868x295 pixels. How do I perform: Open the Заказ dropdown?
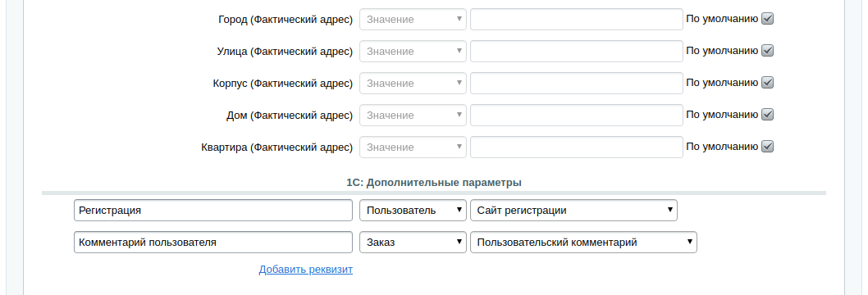[x=413, y=243]
